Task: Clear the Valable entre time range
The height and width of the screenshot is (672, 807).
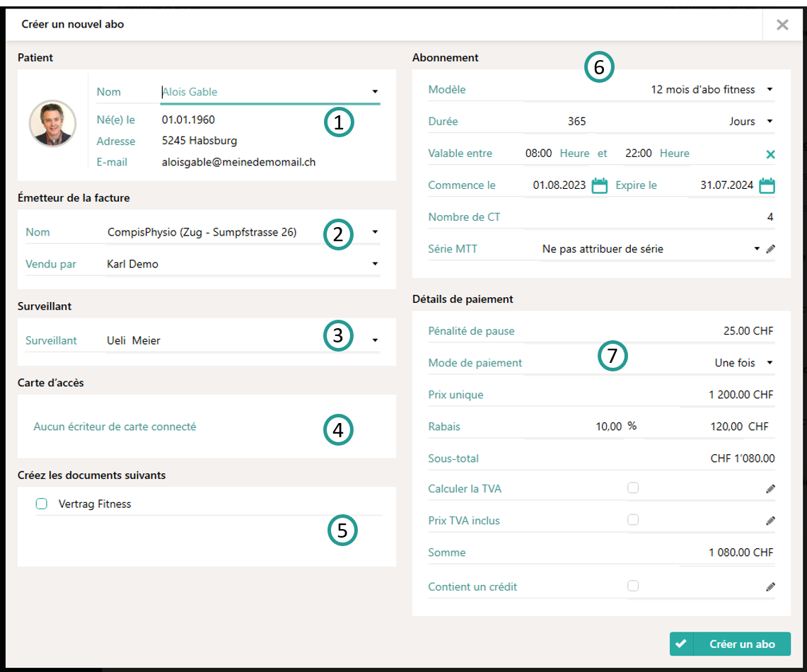Action: click(770, 154)
